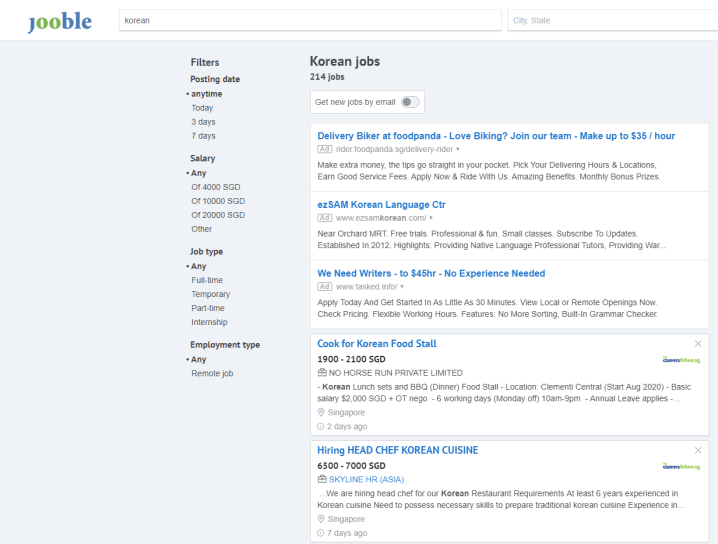718x544 pixels.
Task: Open Cook for Korean Food Stall job
Action: pos(377,343)
